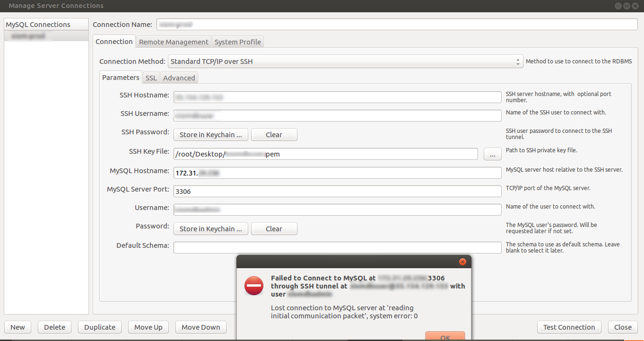This screenshot has height=341, width=644.
Task: Store the MySQL Password in Keychain
Action: click(210, 228)
